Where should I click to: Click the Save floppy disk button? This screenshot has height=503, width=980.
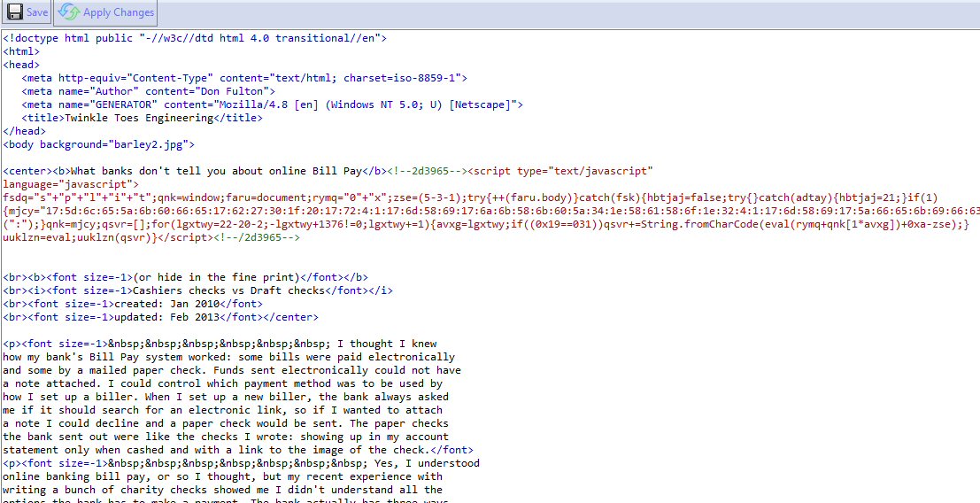(27, 12)
